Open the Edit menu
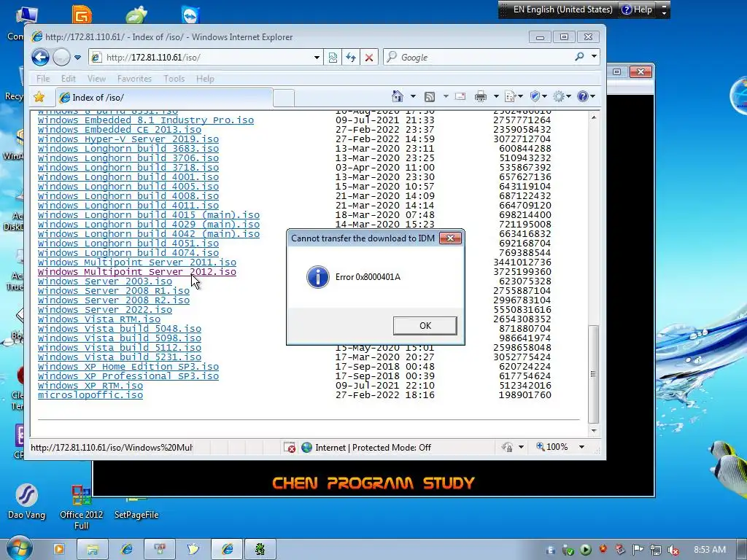Viewport: 747px width, 560px height. click(x=68, y=79)
